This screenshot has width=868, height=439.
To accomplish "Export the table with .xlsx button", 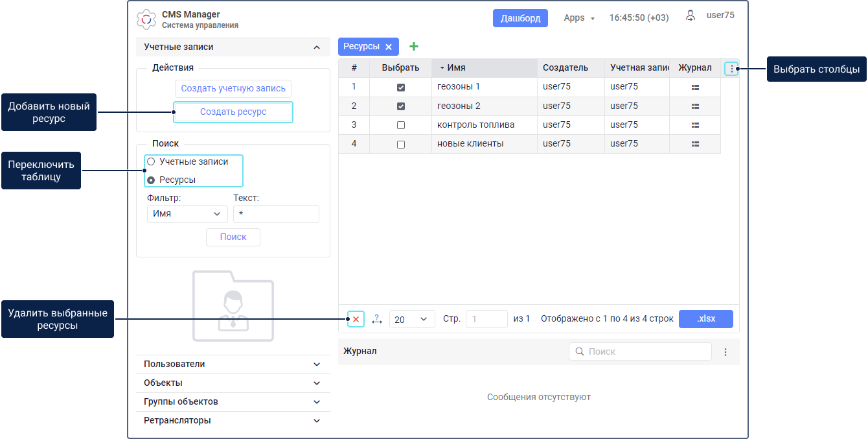I will (705, 319).
